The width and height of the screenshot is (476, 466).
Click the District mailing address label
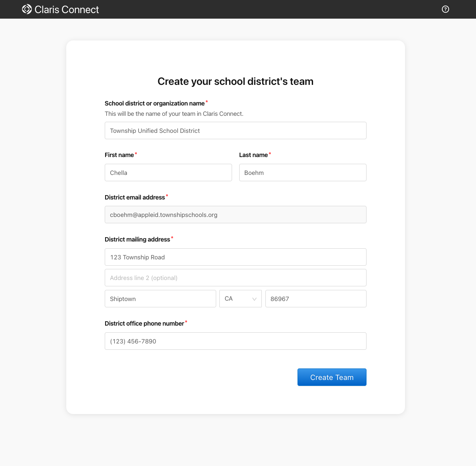[x=137, y=239]
